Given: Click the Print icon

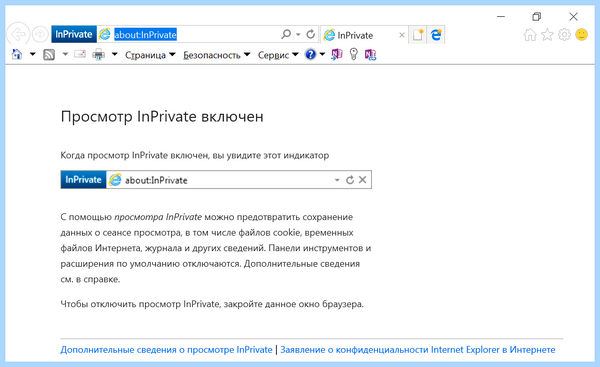Looking at the screenshot, I should pos(99,55).
